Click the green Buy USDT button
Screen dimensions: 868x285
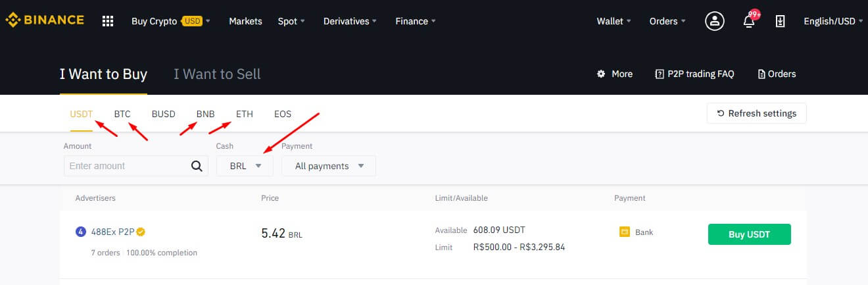pos(749,234)
